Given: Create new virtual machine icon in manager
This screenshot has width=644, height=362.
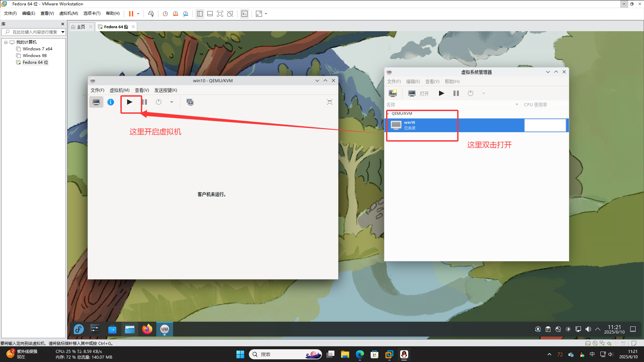Looking at the screenshot, I should pos(393,93).
